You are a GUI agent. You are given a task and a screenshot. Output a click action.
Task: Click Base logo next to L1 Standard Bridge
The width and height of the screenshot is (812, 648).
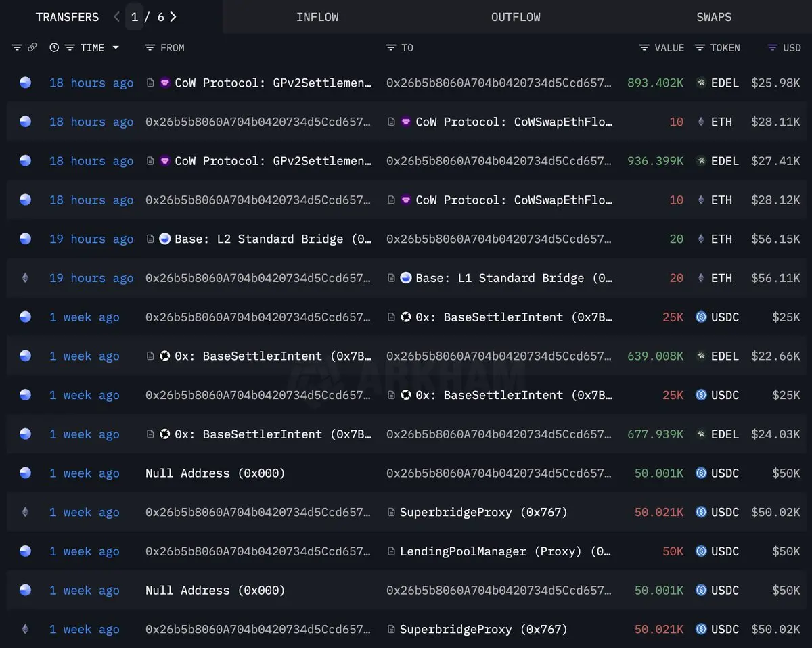pos(406,278)
